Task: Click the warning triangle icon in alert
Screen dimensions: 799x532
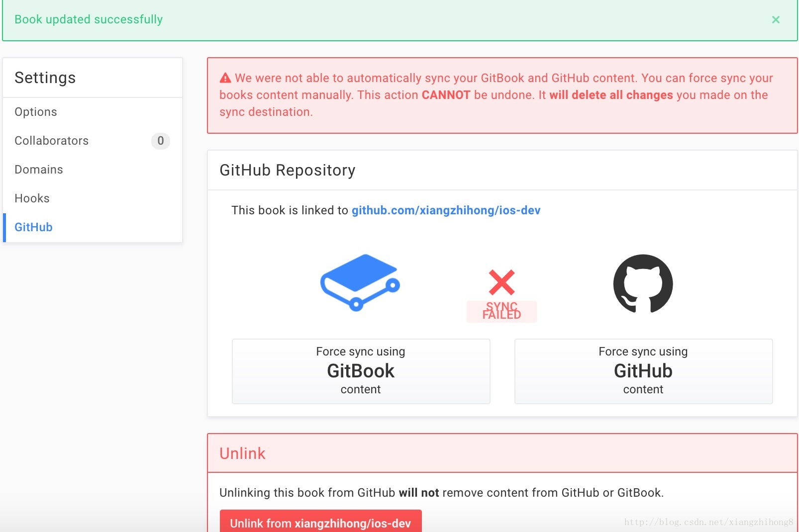Action: point(225,78)
